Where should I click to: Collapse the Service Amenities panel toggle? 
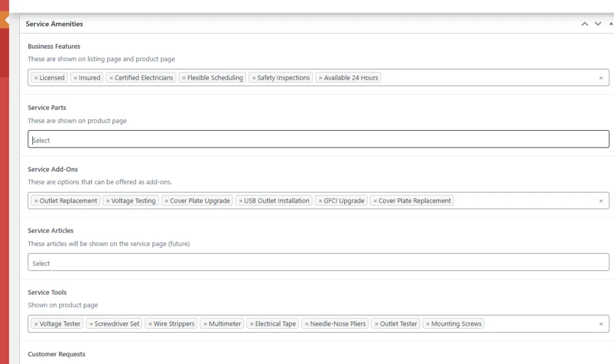[610, 23]
